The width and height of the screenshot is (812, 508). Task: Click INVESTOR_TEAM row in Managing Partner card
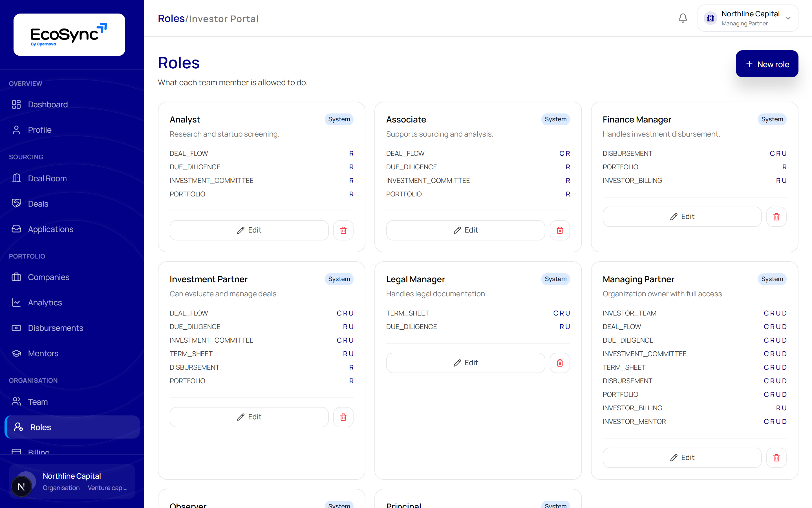point(694,313)
